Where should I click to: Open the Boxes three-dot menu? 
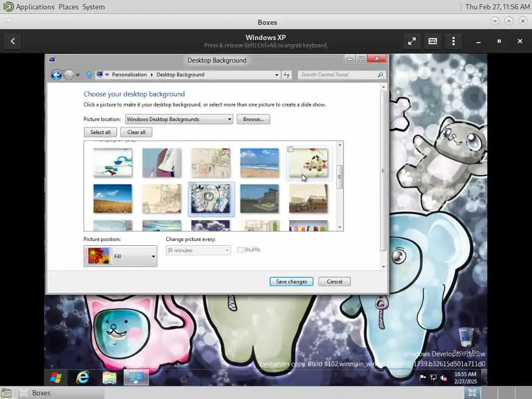[454, 41]
